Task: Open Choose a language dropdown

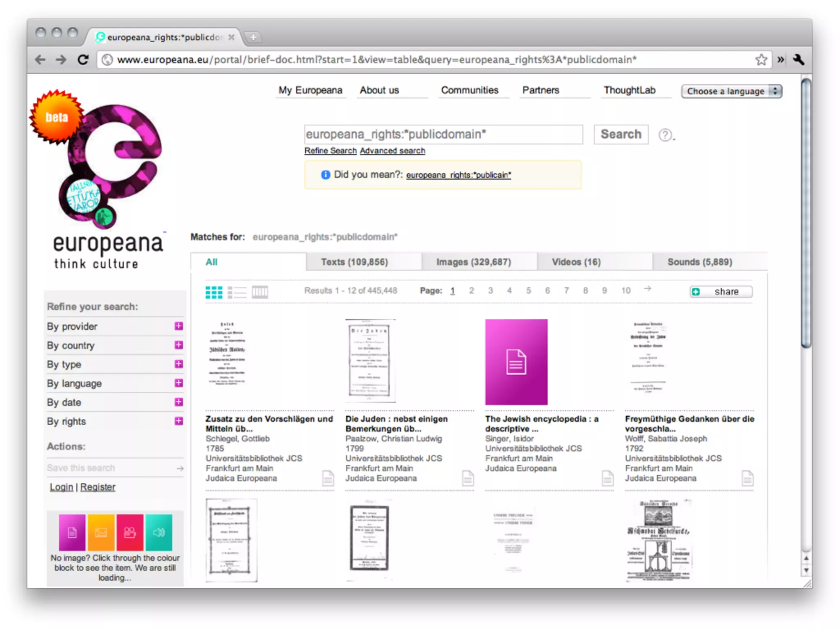Action: click(731, 91)
